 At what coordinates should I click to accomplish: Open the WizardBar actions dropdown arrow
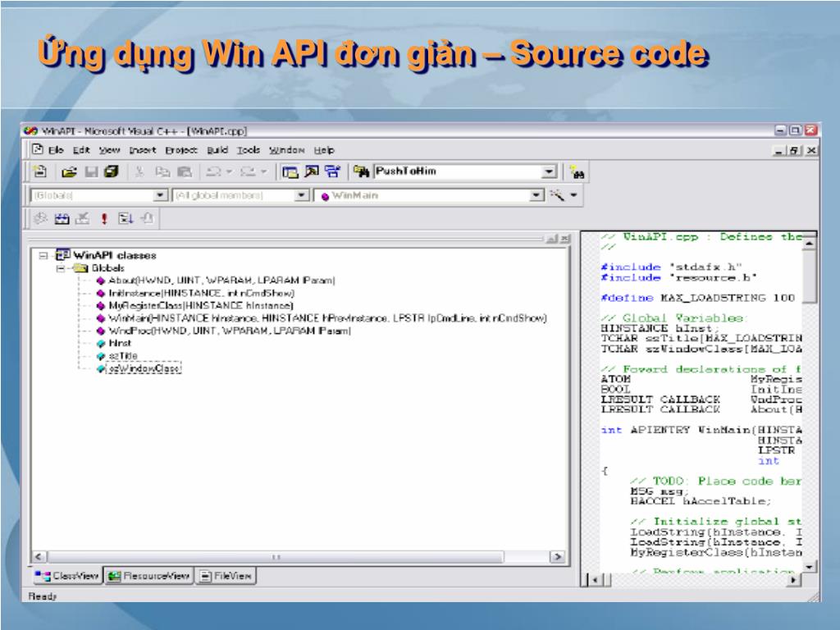[x=573, y=195]
